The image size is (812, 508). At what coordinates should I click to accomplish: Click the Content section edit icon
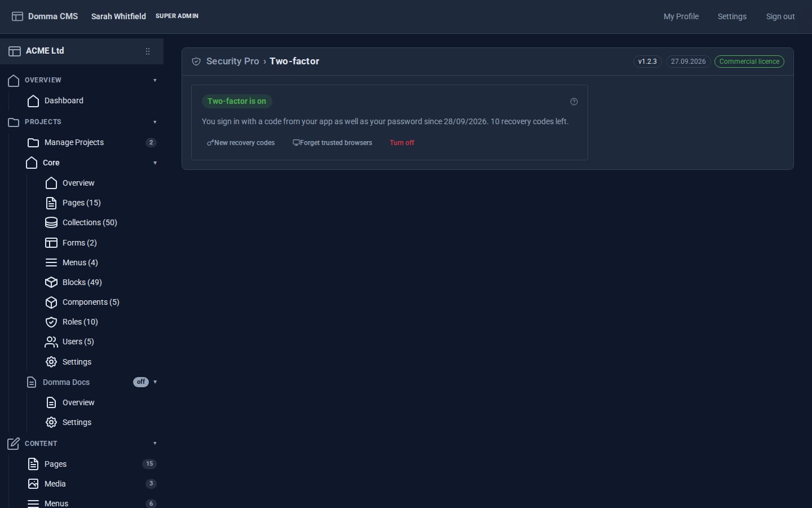(14, 444)
